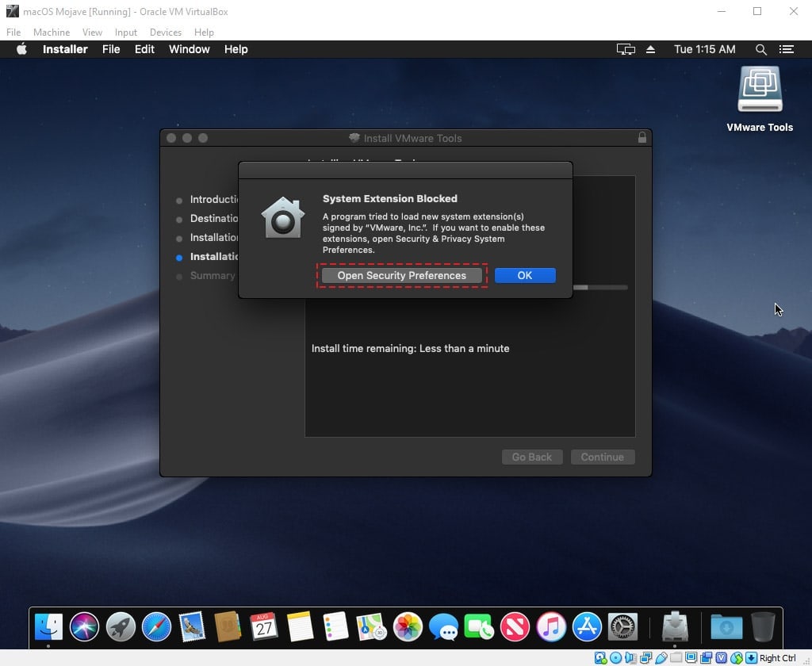Image resolution: width=812 pixels, height=666 pixels.
Task: Click Open Security Preferences
Action: click(402, 275)
